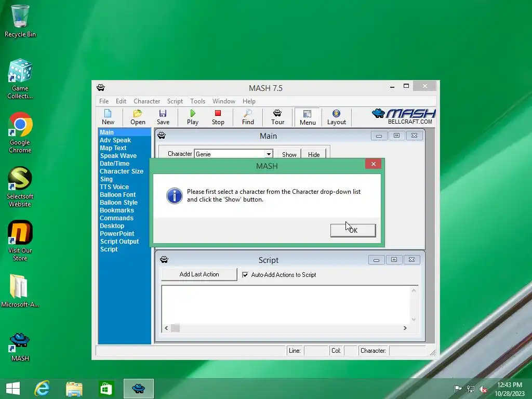Screen dimensions: 532x399
Task: Click the Script horizontal scrollbar left arrow
Action: [166, 328]
